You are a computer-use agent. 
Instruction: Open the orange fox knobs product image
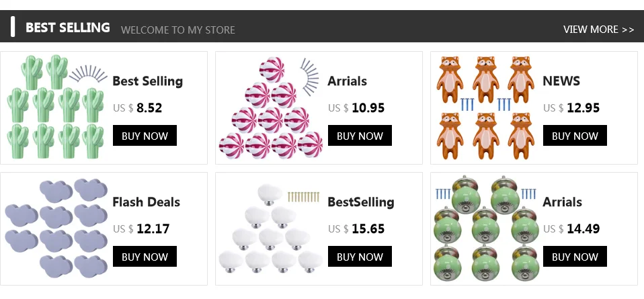[485, 108]
